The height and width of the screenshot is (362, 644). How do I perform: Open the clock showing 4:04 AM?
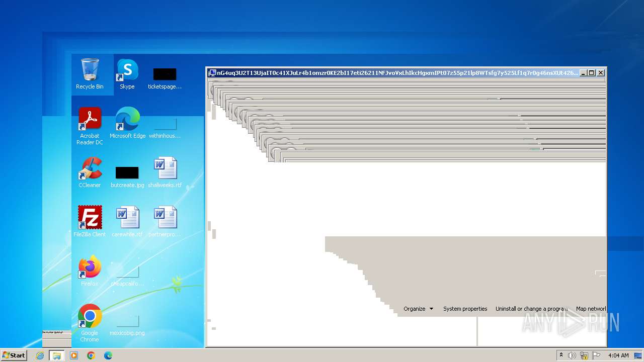[x=618, y=355]
